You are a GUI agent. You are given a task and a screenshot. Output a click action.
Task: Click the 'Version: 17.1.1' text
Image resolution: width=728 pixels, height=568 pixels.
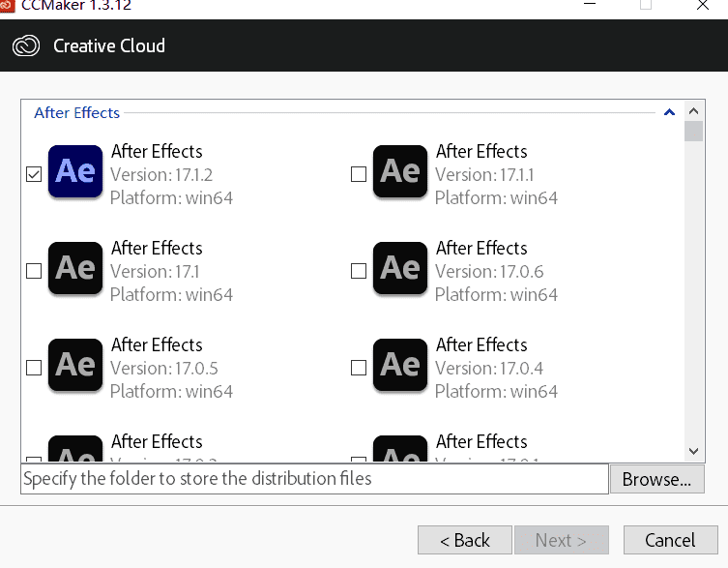(x=484, y=175)
